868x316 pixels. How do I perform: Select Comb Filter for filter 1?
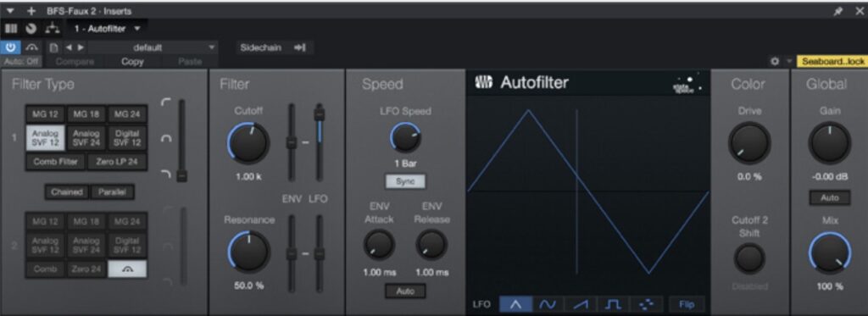[55, 162]
